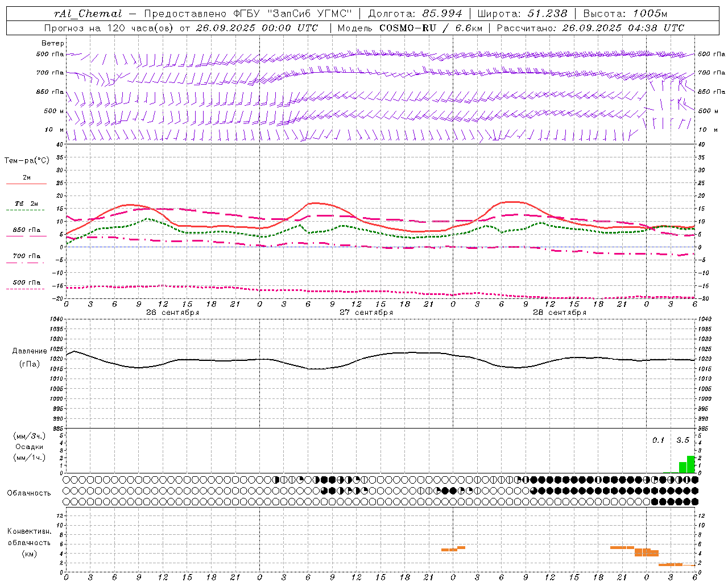Click the 10 м wind level label on left

(x=54, y=130)
